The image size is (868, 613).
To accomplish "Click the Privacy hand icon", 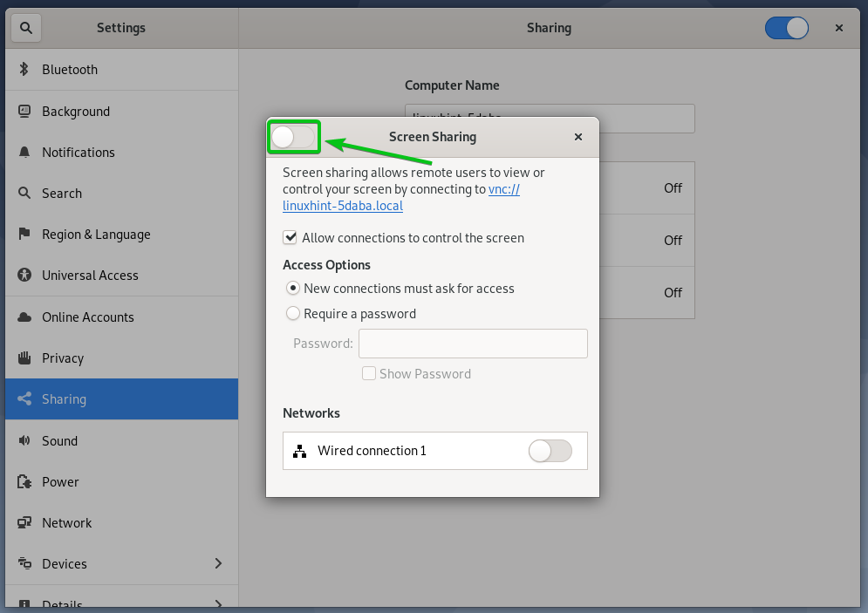I will (x=24, y=358).
